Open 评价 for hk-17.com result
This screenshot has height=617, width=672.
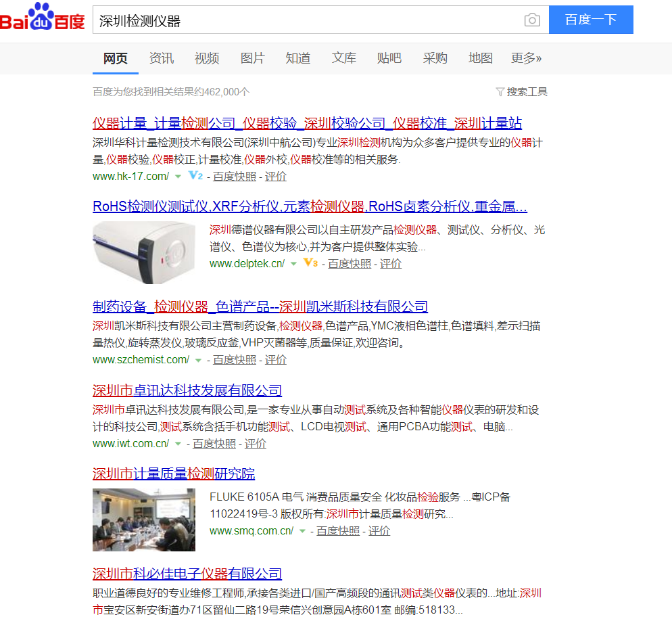[276, 176]
